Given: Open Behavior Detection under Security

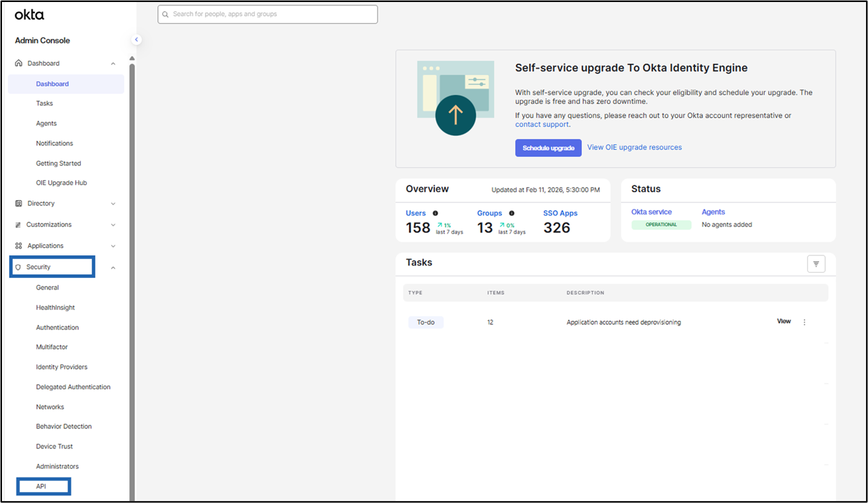Looking at the screenshot, I should (x=64, y=427).
